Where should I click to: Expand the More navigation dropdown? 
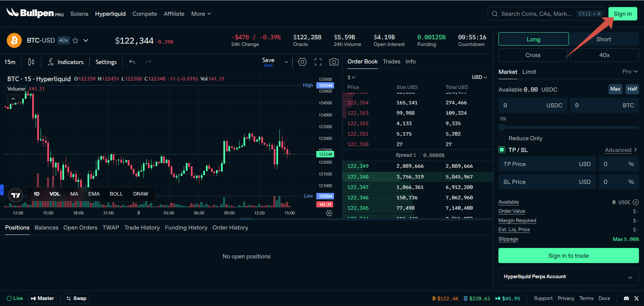[201, 14]
